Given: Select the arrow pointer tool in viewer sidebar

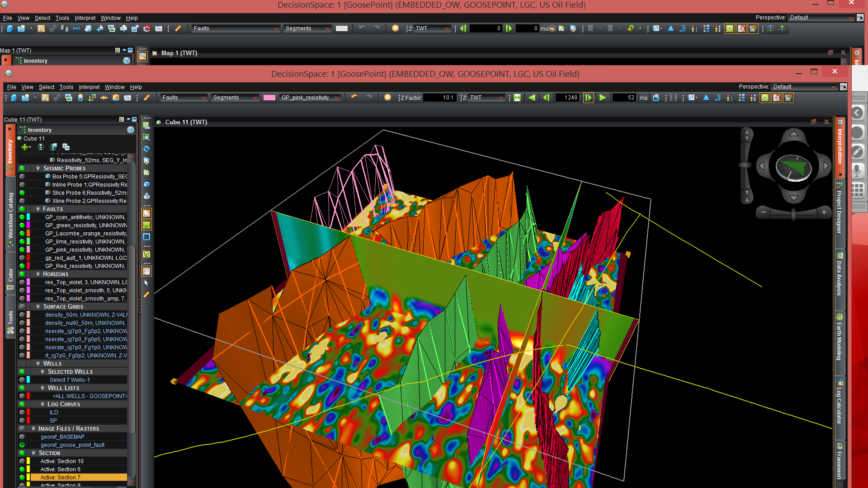Looking at the screenshot, I should (146, 283).
